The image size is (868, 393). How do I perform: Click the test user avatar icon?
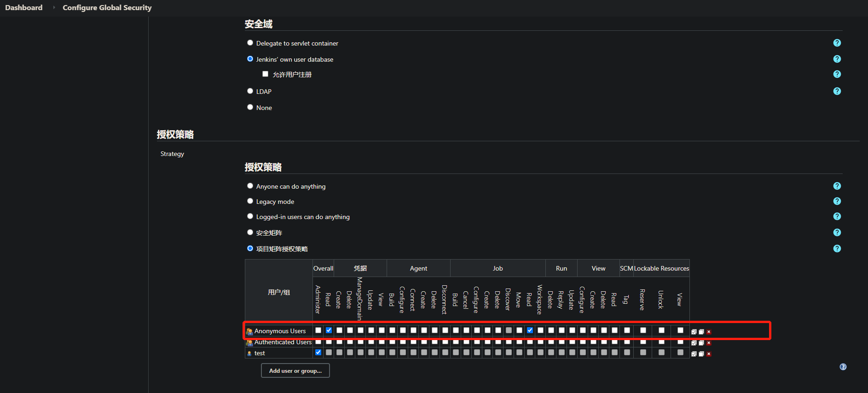[x=249, y=353]
